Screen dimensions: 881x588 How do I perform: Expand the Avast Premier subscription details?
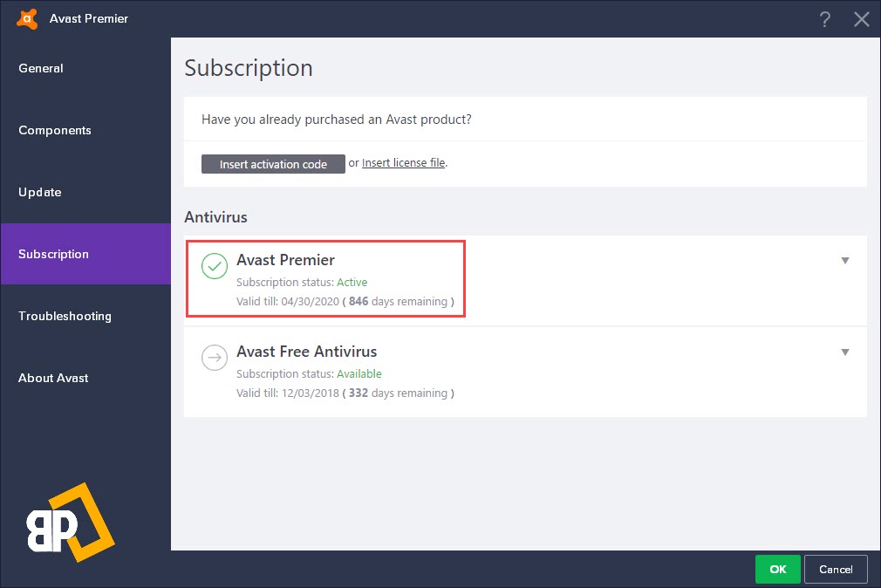click(x=844, y=261)
